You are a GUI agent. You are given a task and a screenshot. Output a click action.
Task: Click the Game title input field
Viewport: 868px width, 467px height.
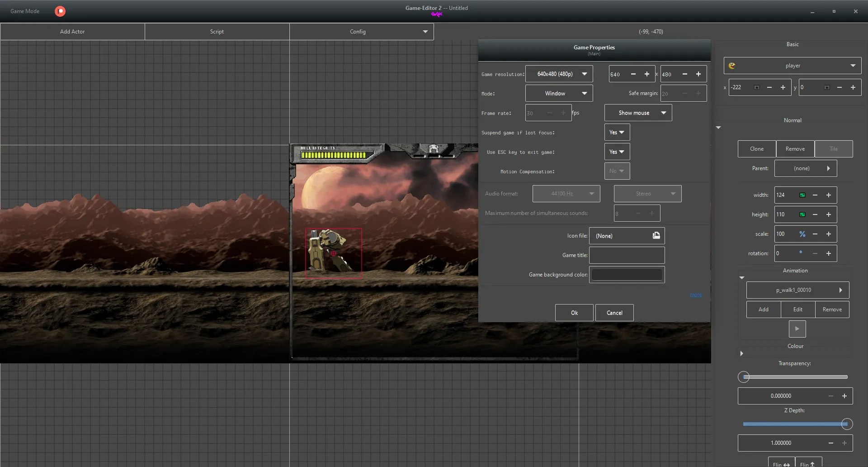[627, 255]
